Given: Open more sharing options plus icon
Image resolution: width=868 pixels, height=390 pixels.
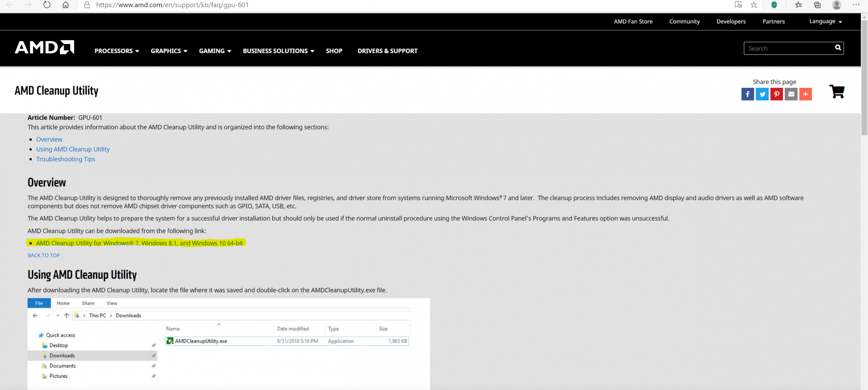Looking at the screenshot, I should click(806, 94).
